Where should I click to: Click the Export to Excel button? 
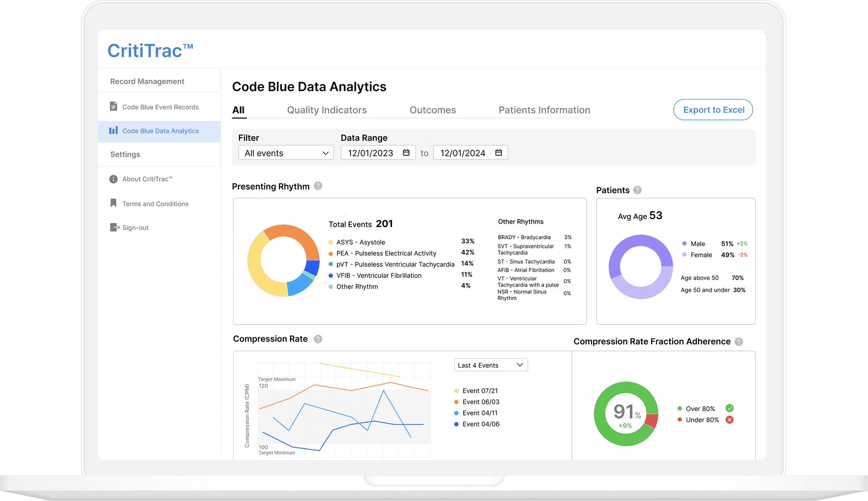(x=713, y=110)
